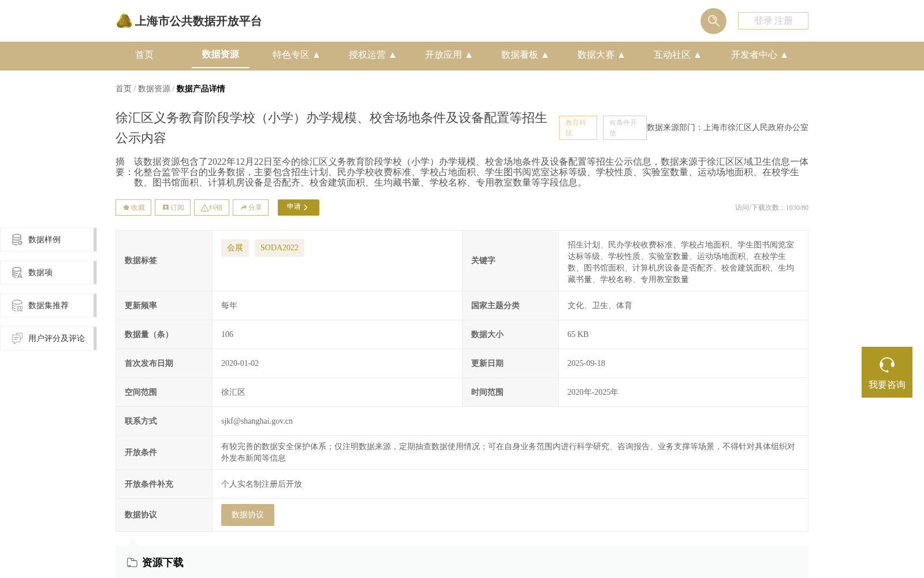Image resolution: width=924 pixels, height=578 pixels.
Task: Click the 数据项 sidebar icon
Action: (17, 272)
